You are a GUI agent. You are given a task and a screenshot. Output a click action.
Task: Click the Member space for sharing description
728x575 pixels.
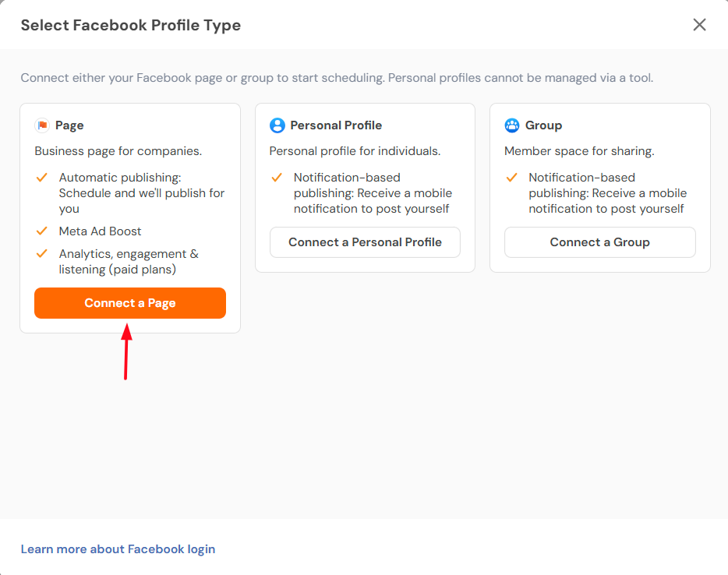(x=579, y=151)
